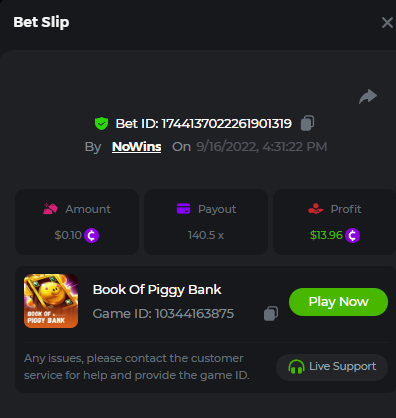The image size is (396, 418).
Task: Copy the Bet ID to clipboard
Action: pyautogui.click(x=307, y=123)
